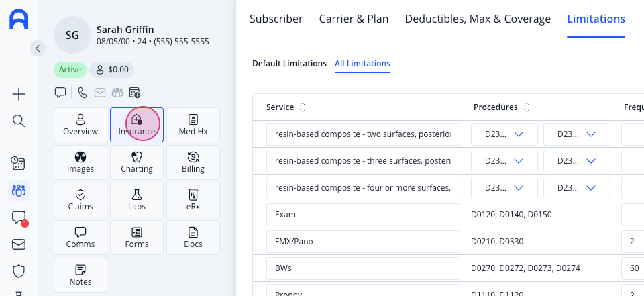This screenshot has width=644, height=296.
Task: Open the Notes tile
Action: point(80,275)
